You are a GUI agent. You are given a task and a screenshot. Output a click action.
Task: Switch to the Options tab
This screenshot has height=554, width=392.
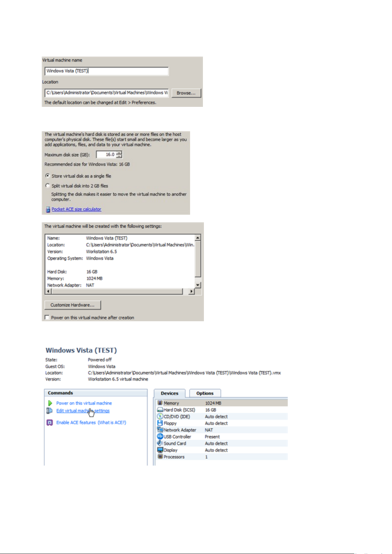coord(205,393)
